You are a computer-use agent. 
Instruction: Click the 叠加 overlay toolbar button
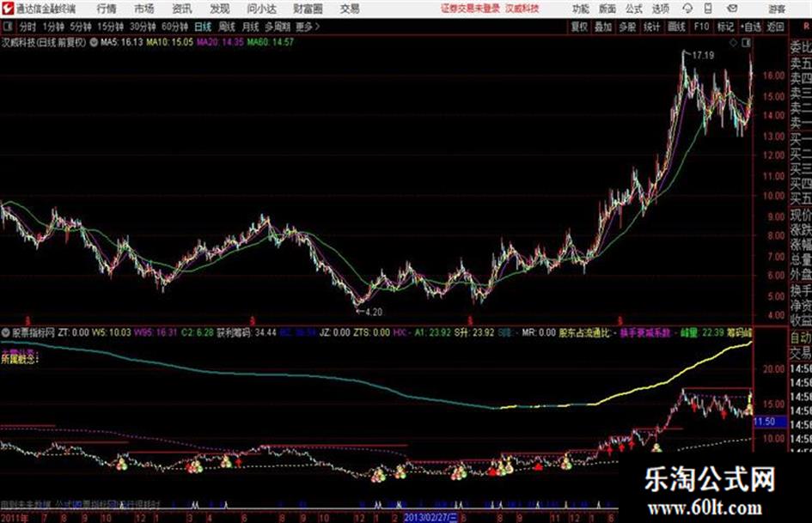click(603, 27)
